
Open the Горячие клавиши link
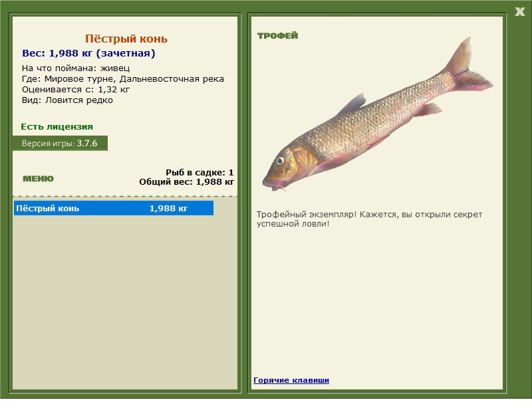tap(291, 380)
